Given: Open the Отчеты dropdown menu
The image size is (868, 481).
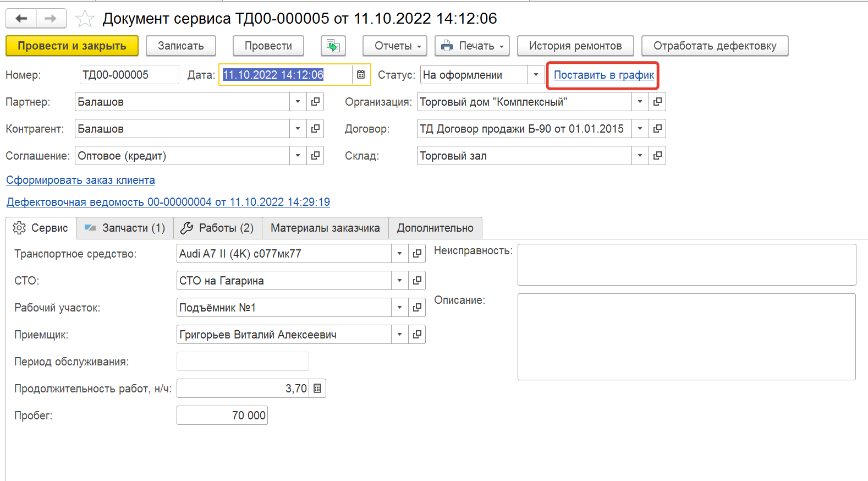Looking at the screenshot, I should pyautogui.click(x=395, y=46).
